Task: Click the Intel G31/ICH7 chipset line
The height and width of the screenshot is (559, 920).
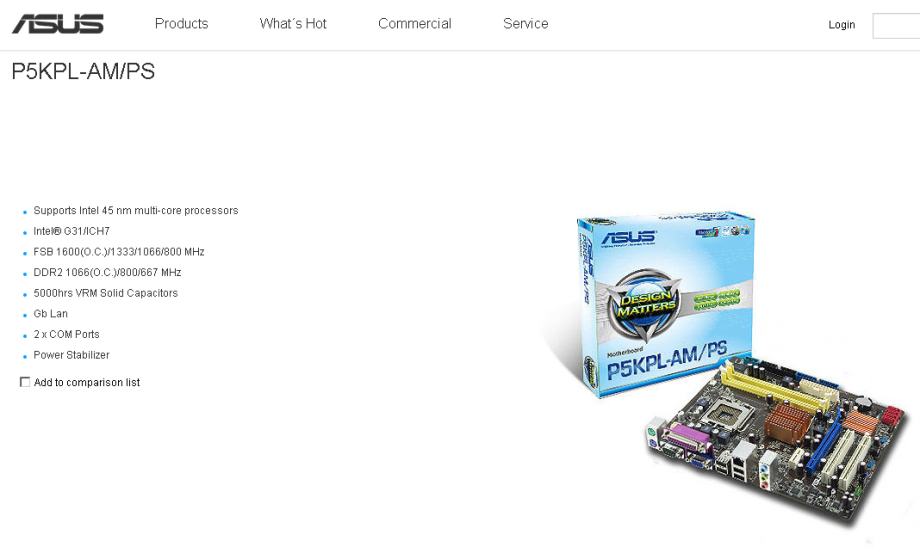Action: coord(72,231)
